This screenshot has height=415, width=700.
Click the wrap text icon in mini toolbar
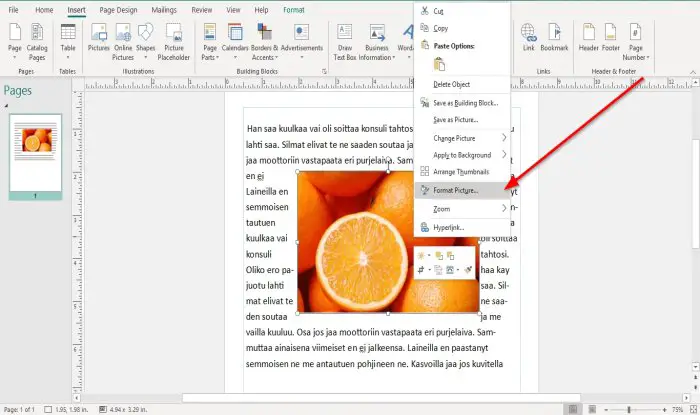pyautogui.click(x=438, y=270)
